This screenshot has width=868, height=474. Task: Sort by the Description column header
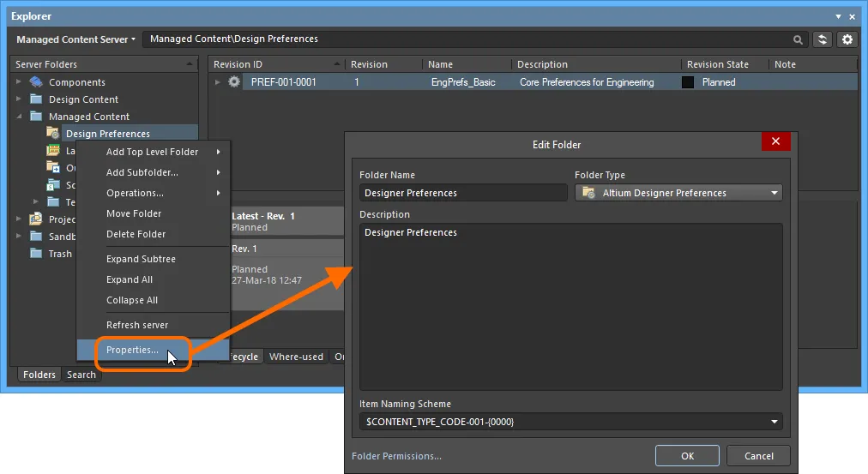pos(596,64)
